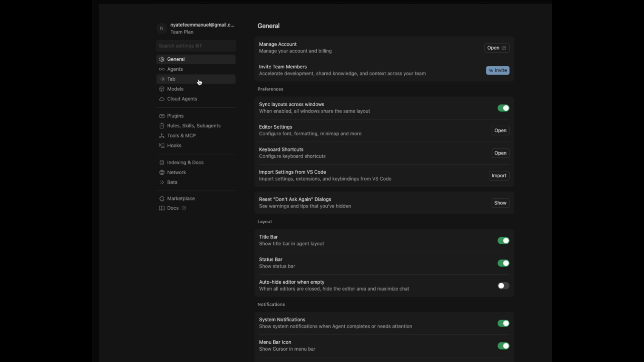Open the Models settings section
644x362 pixels.
click(196, 89)
